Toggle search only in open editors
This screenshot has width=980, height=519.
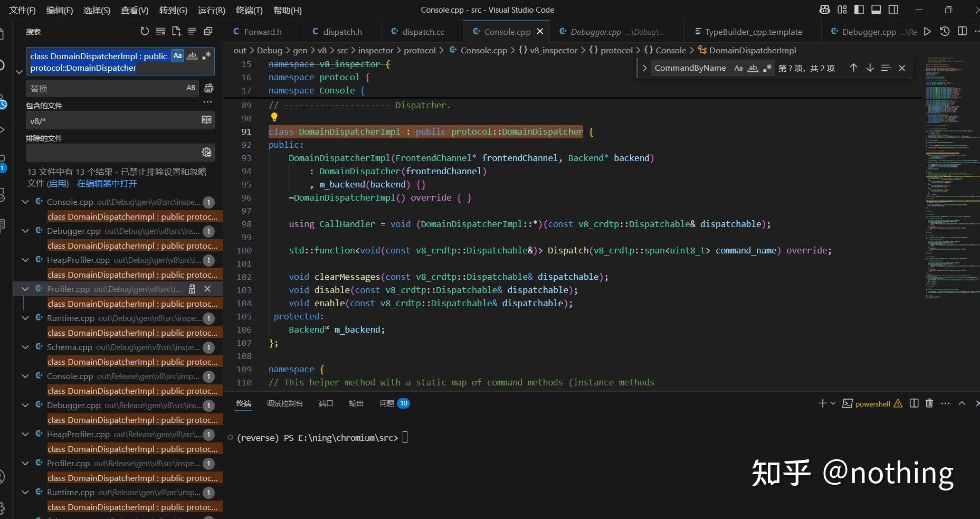[x=206, y=120]
